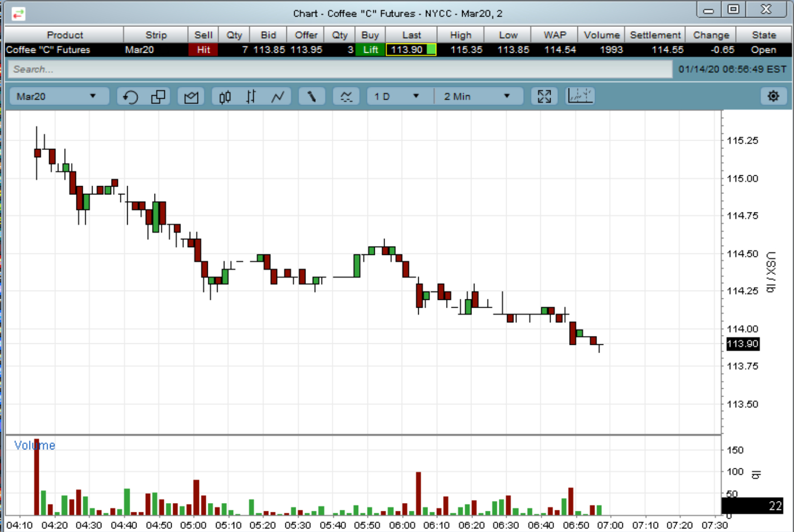
Task: Click the Volume panel label
Action: [35, 445]
